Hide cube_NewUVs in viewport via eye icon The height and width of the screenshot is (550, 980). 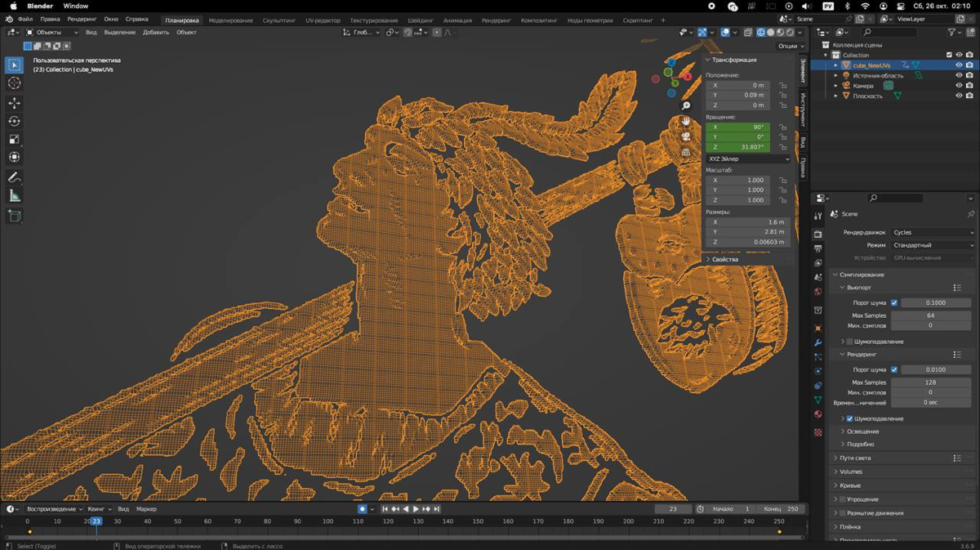(x=959, y=65)
